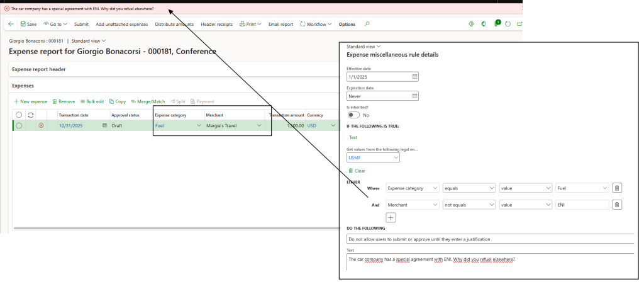This screenshot has width=644, height=284.
Task: Open the Effective date calendar picker
Action: pos(414,77)
